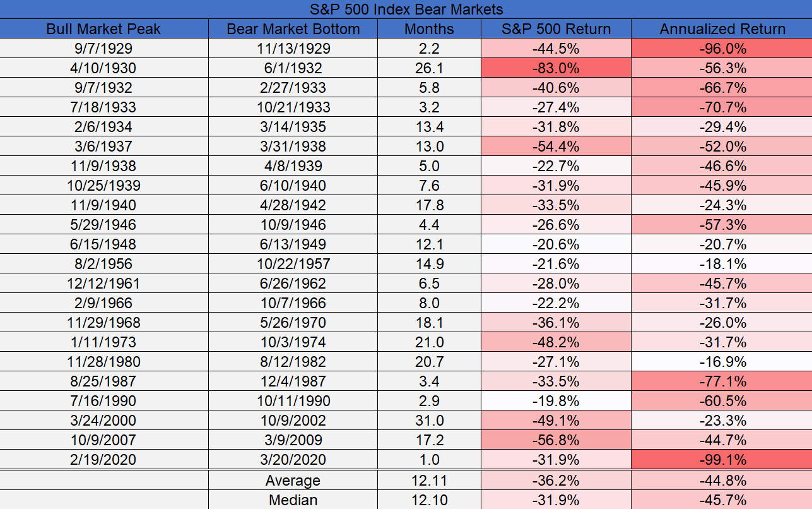Screen dimensions: 812x509
Task: Click the 'S&P 500 Return' header cell
Action: 556,29
